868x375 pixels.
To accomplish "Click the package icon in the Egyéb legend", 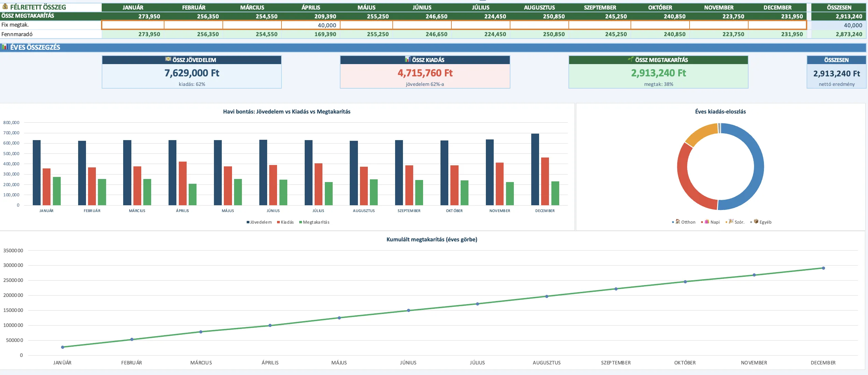I will [756, 221].
